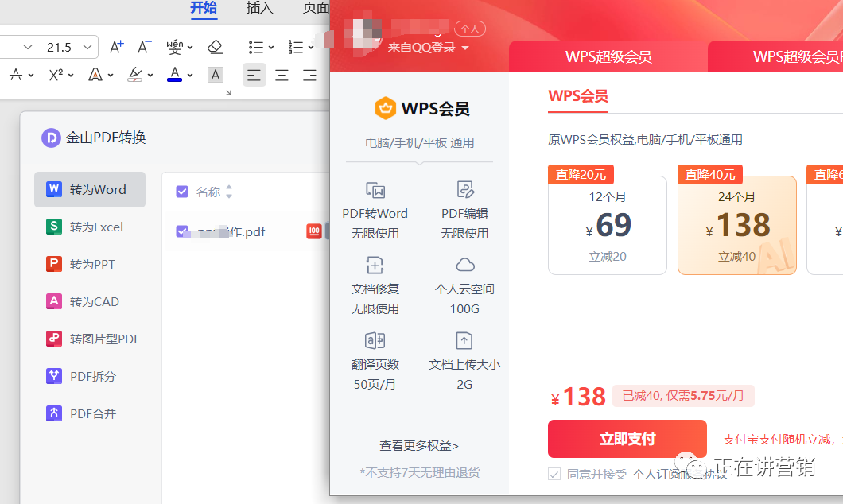Select 转为Word conversion option
The image size is (843, 504).
[x=90, y=190]
